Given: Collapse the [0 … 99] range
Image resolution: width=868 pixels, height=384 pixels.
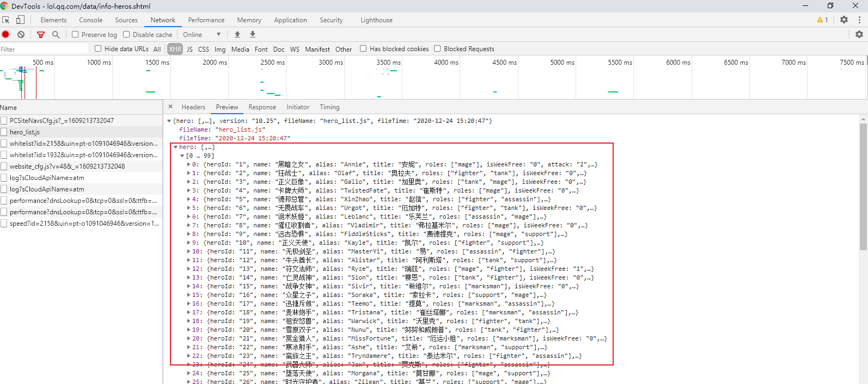Looking at the screenshot, I should (x=182, y=156).
